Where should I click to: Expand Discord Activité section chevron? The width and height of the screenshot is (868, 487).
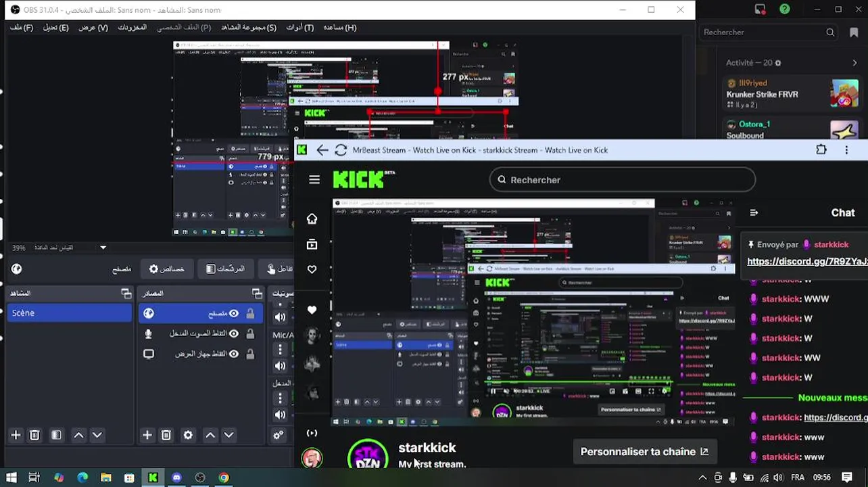coord(854,63)
